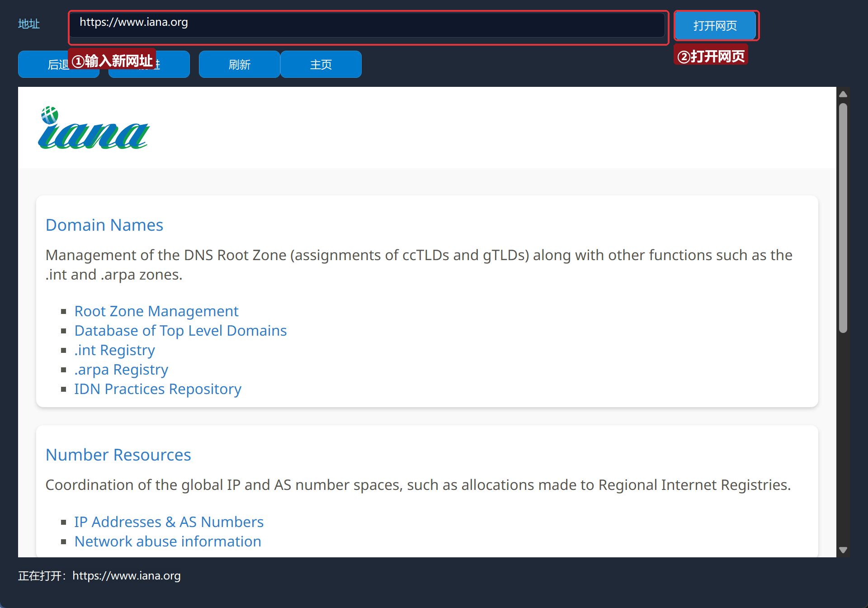Open the Domain Names heading link
This screenshot has height=608, width=868.
(x=104, y=225)
